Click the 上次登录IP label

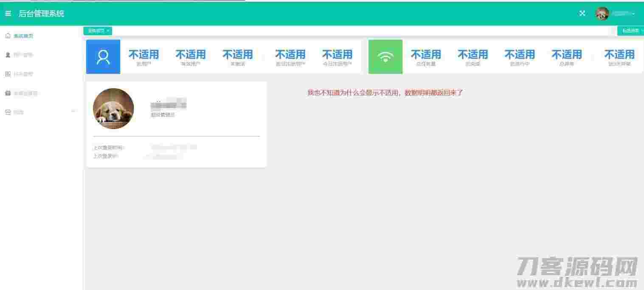click(106, 156)
